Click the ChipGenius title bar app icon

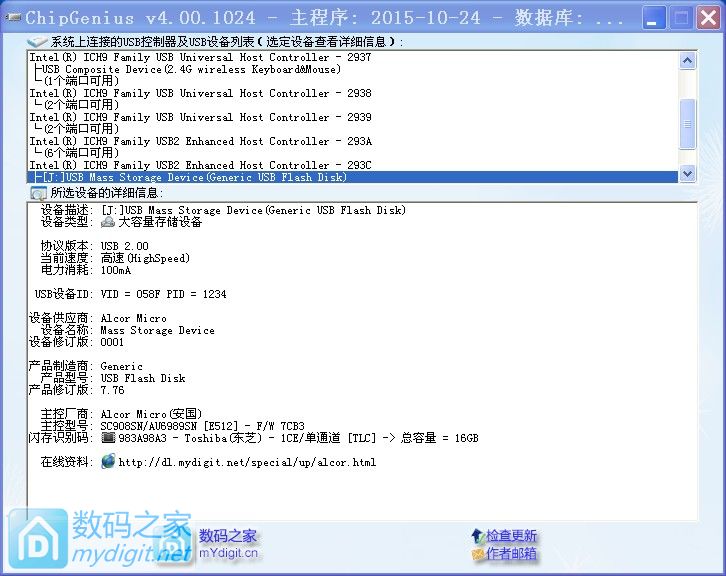(13, 18)
